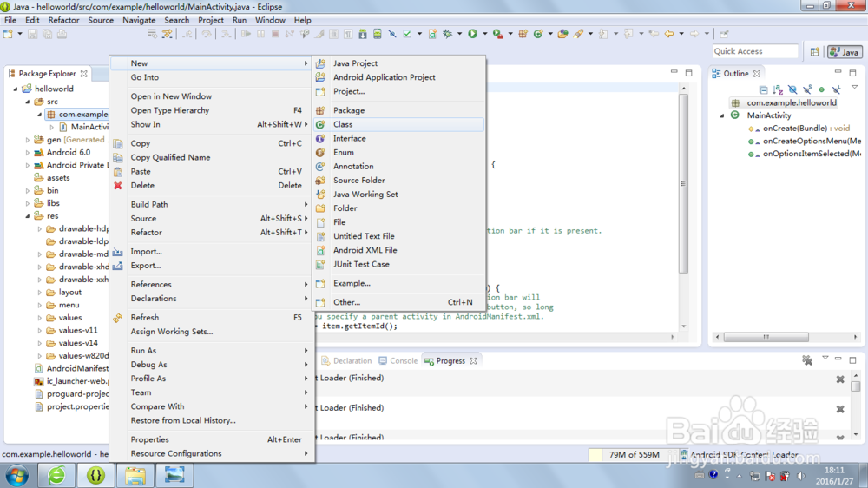Image resolution: width=868 pixels, height=488 pixels.
Task: Click the red Delete X icon
Action: tap(118, 186)
